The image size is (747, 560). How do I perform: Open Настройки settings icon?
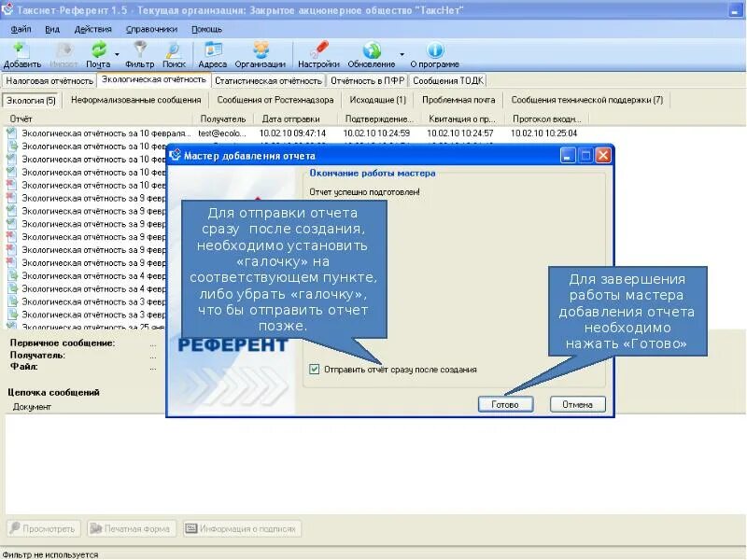click(x=318, y=55)
